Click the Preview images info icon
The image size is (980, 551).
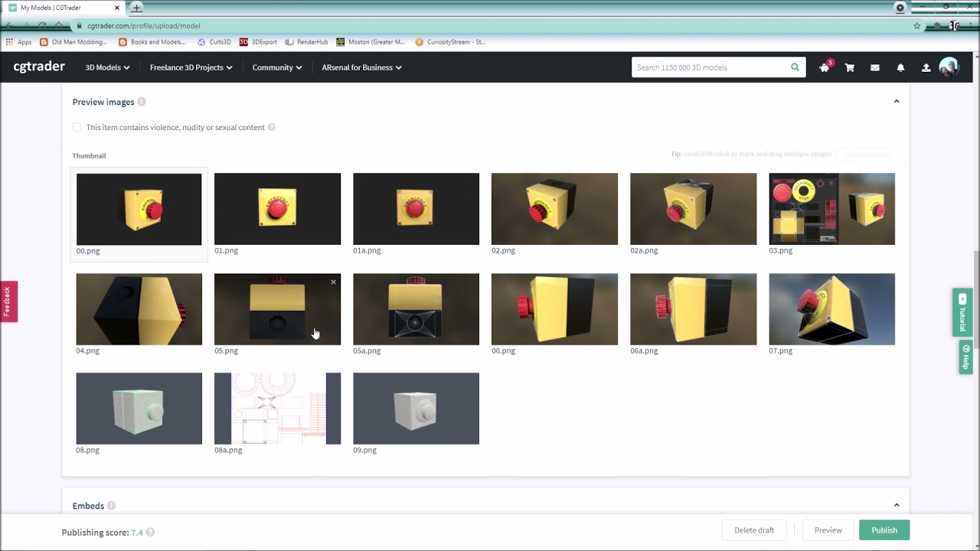pyautogui.click(x=142, y=102)
